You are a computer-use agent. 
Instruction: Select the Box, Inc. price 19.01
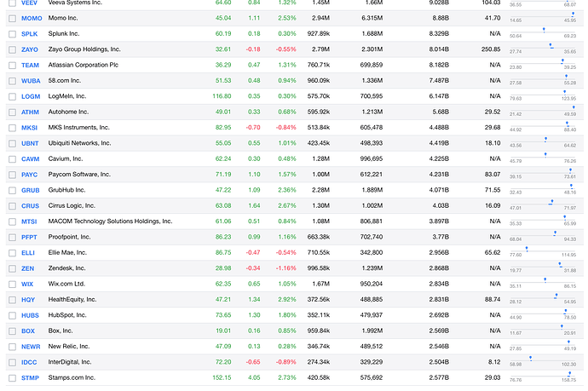pyautogui.click(x=222, y=331)
